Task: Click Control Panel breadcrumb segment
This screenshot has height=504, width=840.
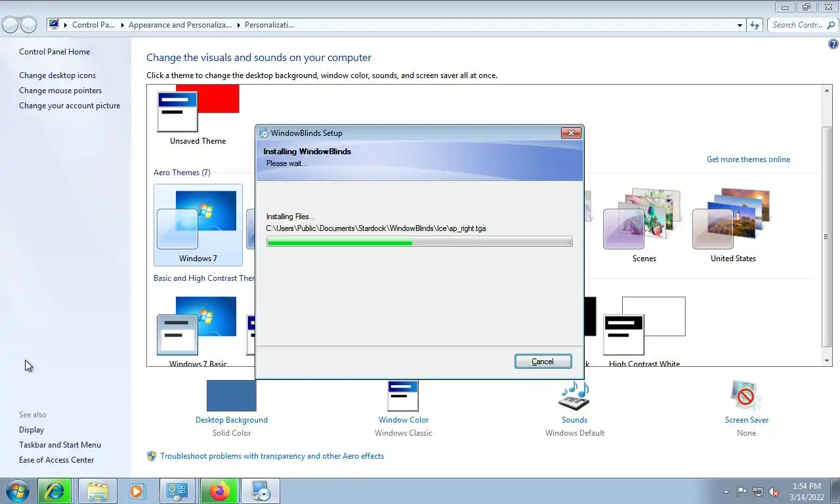Action: point(93,25)
